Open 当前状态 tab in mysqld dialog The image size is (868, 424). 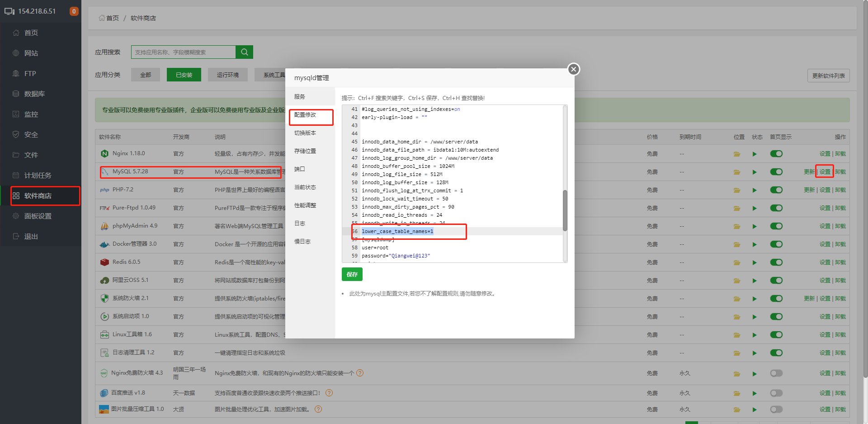pyautogui.click(x=311, y=187)
